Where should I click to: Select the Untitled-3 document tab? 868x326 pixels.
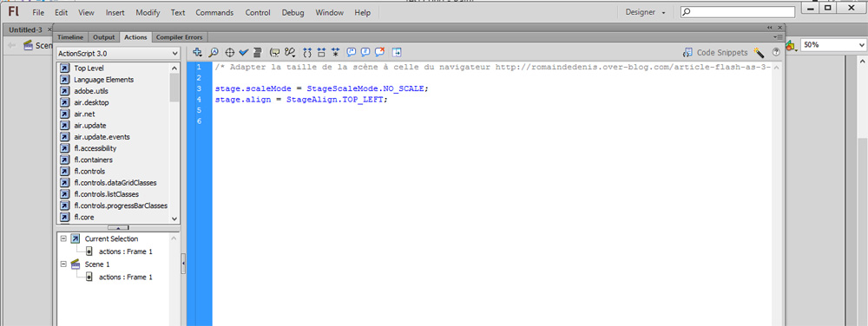tap(25, 29)
